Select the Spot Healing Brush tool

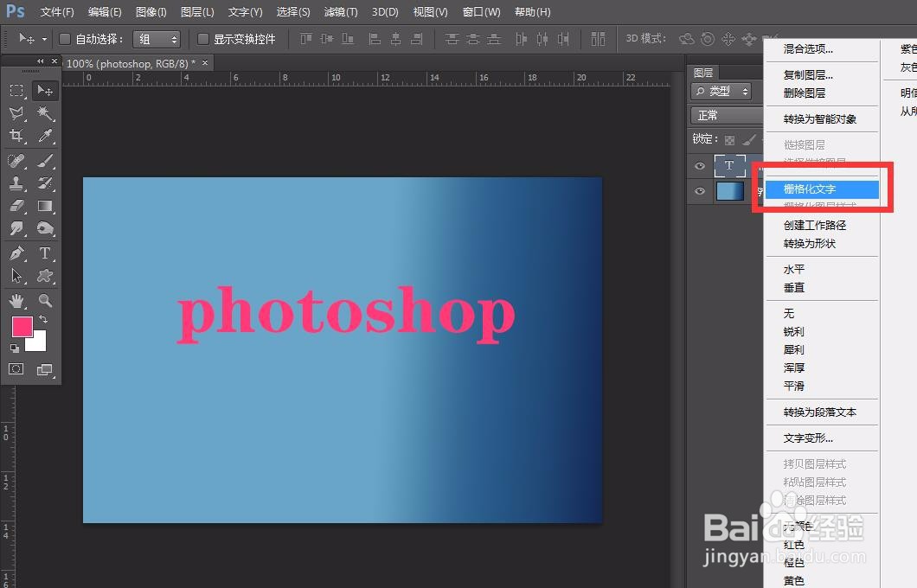pos(16,160)
